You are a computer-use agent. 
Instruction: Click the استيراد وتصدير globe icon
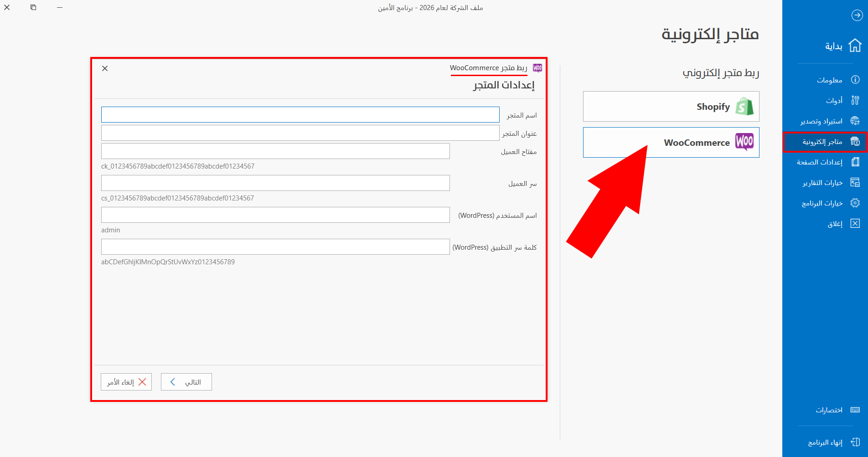[855, 121]
